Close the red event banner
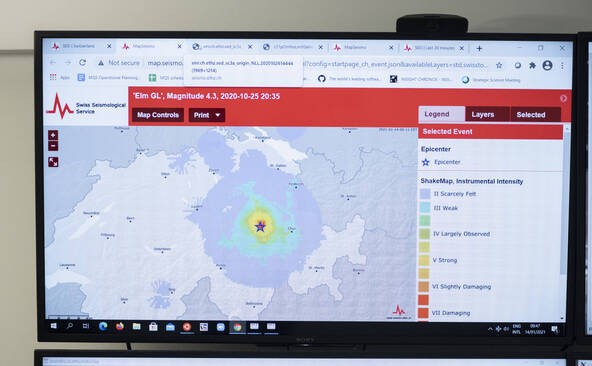Screen dimensions: 592x366 tap(563, 98)
